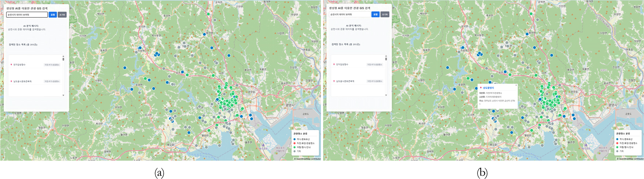The width and height of the screenshot is (644, 179).
Task: Click 검색된 장소 목록 (총 311곳) heading in panel (b)
Action: (346, 45)
